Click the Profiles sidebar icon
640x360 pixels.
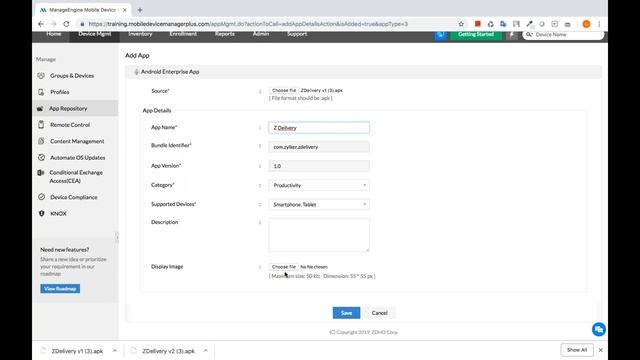[41, 92]
